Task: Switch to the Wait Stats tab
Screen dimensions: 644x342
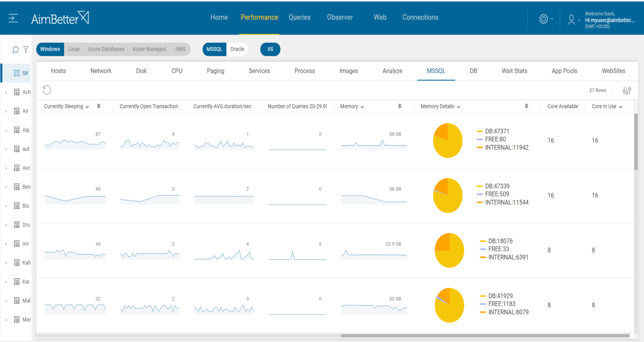Action: click(514, 71)
